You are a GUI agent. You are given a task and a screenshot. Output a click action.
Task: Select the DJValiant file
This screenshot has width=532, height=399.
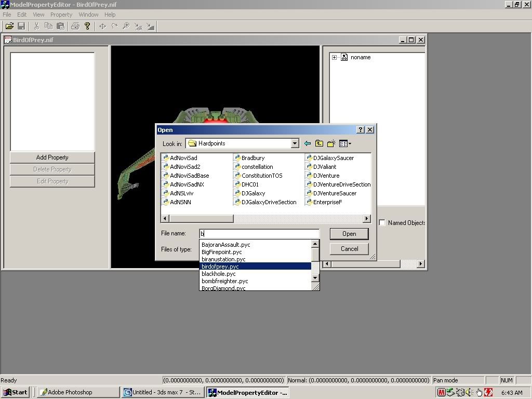tap(321, 167)
